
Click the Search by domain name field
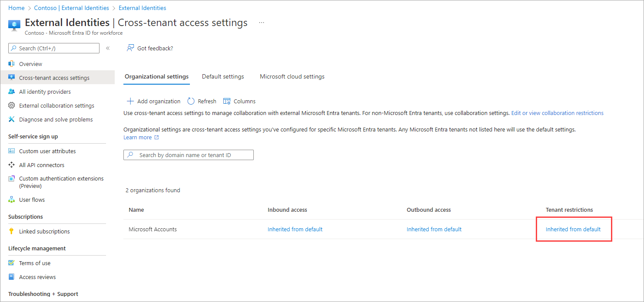tap(191, 155)
